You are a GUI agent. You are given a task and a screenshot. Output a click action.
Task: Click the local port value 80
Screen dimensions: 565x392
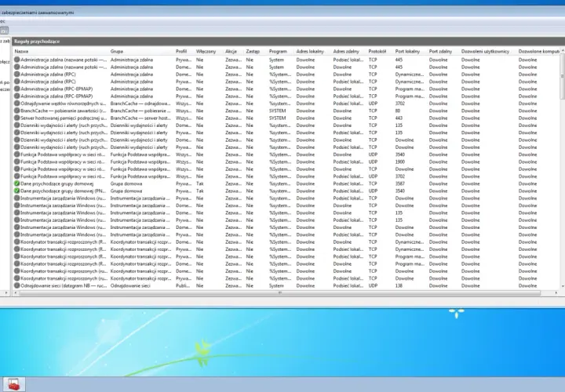[x=397, y=111]
